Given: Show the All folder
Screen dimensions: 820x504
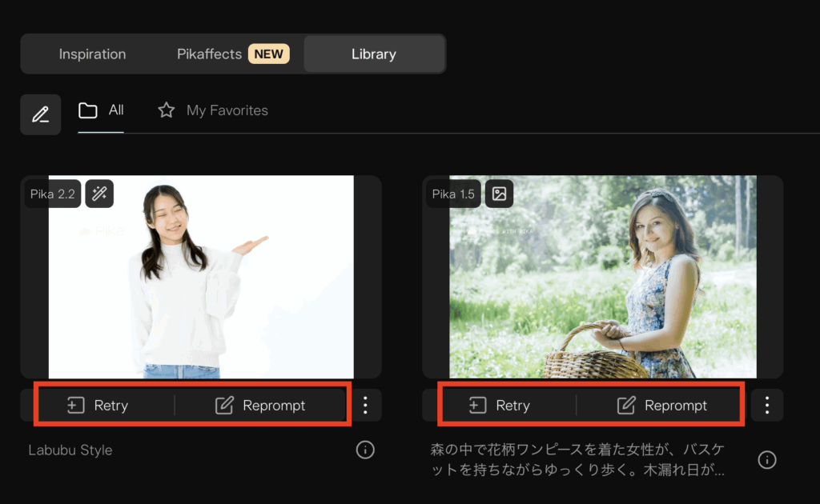Looking at the screenshot, I should [101, 110].
